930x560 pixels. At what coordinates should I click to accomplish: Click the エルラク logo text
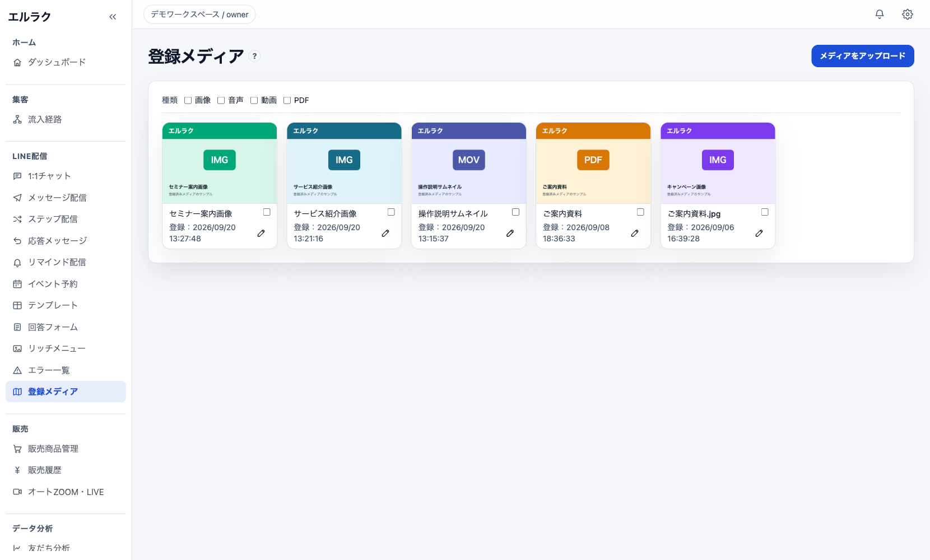pos(30,17)
